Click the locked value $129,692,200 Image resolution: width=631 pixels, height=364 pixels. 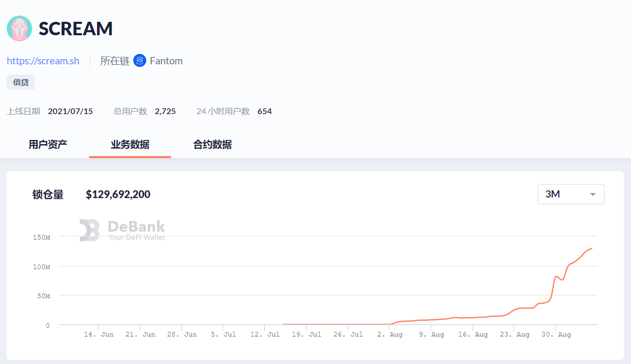[118, 194]
